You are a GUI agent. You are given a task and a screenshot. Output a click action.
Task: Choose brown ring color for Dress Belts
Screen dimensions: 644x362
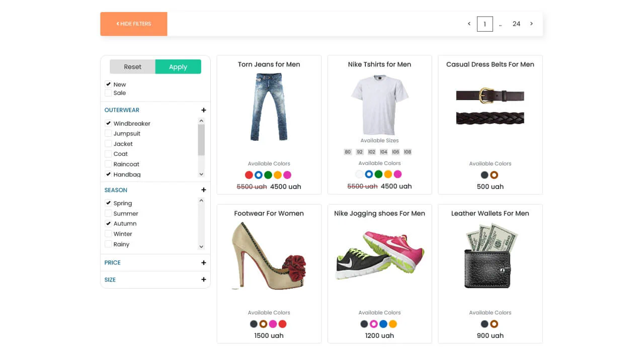[x=494, y=175]
